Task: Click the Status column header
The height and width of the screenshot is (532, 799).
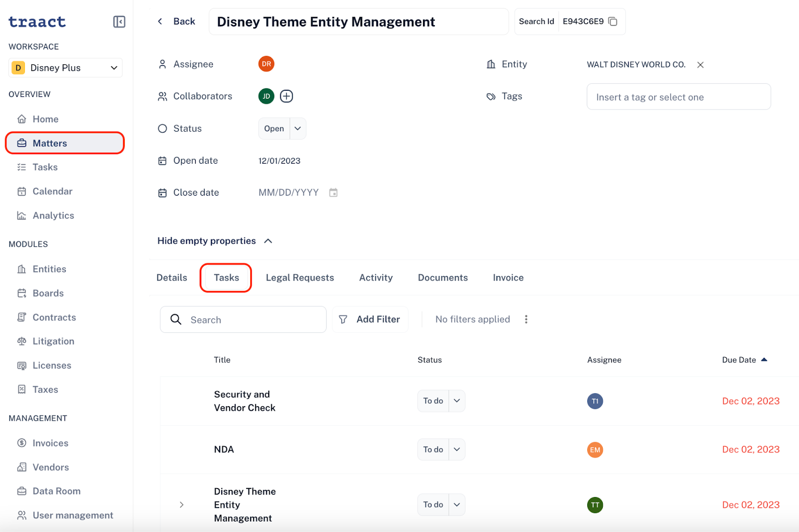Action: click(x=429, y=360)
